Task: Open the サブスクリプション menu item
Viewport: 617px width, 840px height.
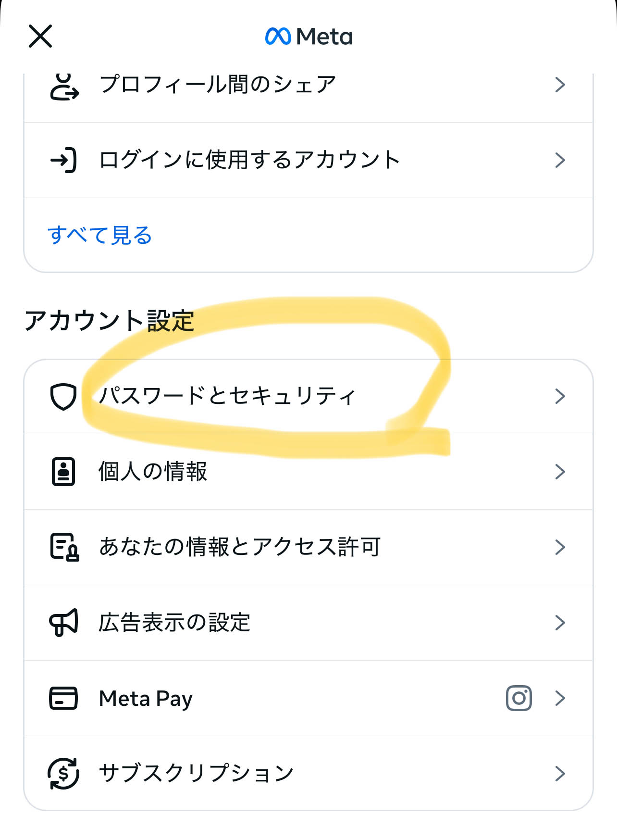Action: click(308, 773)
